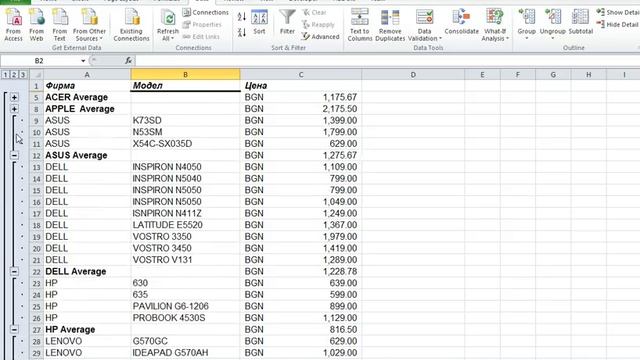Select the LATITUDE E5520 cell
The image size is (640, 360).
(x=185, y=225)
